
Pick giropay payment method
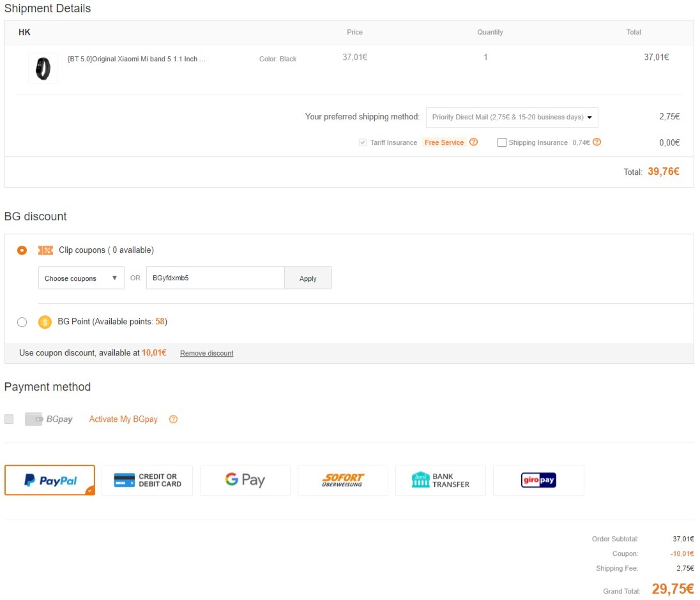pos(538,480)
